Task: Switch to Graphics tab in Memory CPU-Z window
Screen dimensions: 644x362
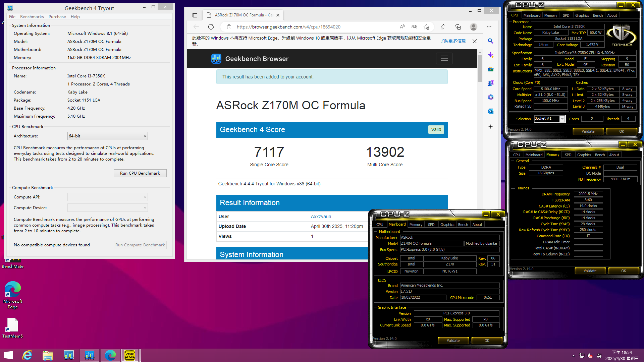Action: 584,155
